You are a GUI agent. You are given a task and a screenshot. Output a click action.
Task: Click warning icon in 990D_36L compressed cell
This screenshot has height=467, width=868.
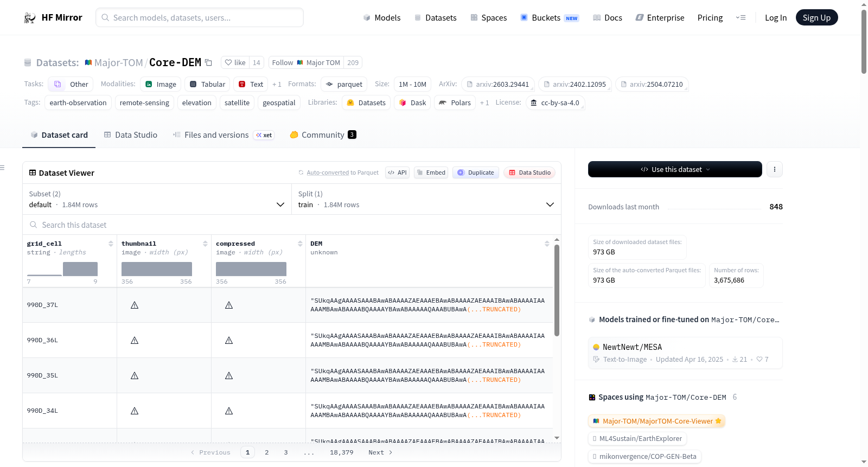229,340
